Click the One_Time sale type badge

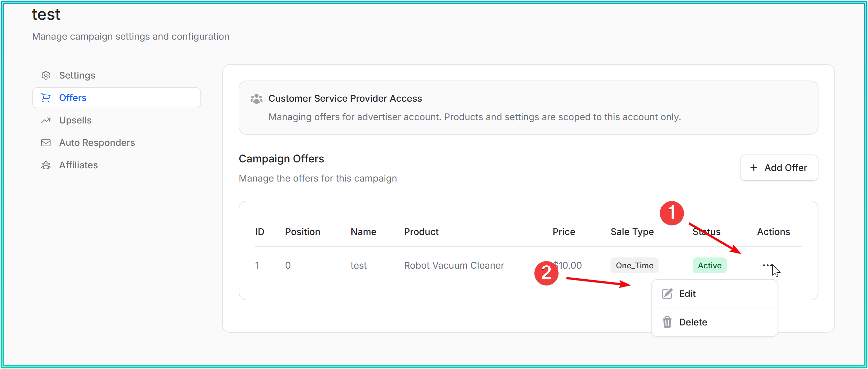[634, 266]
